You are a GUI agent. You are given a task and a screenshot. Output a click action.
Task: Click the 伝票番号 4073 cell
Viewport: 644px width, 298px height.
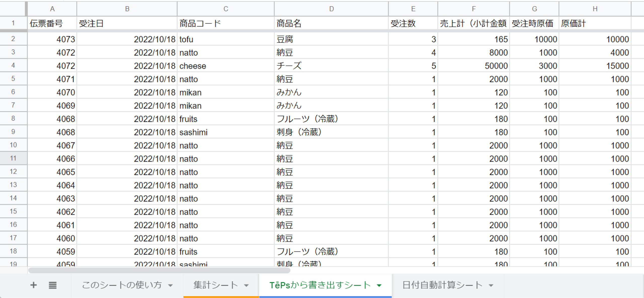pos(52,39)
